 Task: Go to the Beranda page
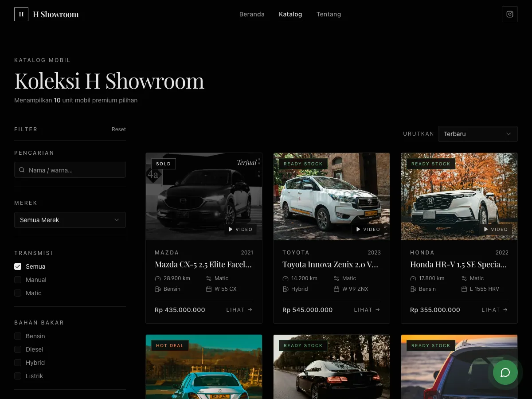tap(252, 14)
